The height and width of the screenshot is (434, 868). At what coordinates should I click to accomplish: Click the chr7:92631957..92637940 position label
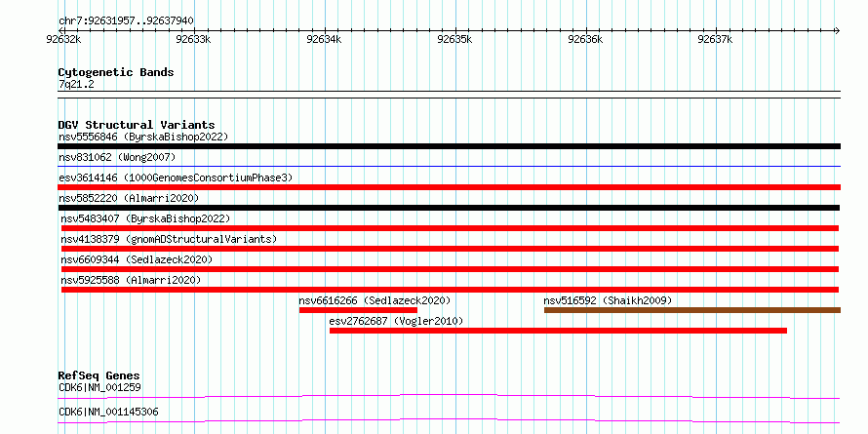pyautogui.click(x=126, y=21)
